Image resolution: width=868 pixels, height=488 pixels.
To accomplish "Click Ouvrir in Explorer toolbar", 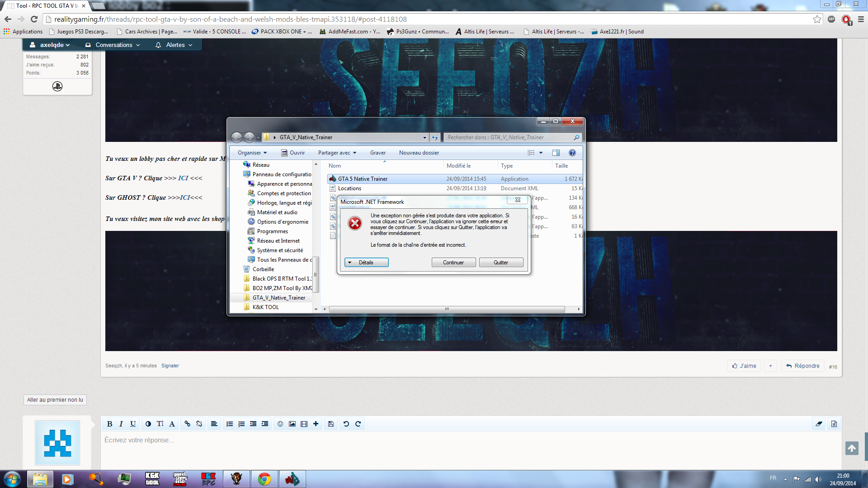I will (293, 153).
